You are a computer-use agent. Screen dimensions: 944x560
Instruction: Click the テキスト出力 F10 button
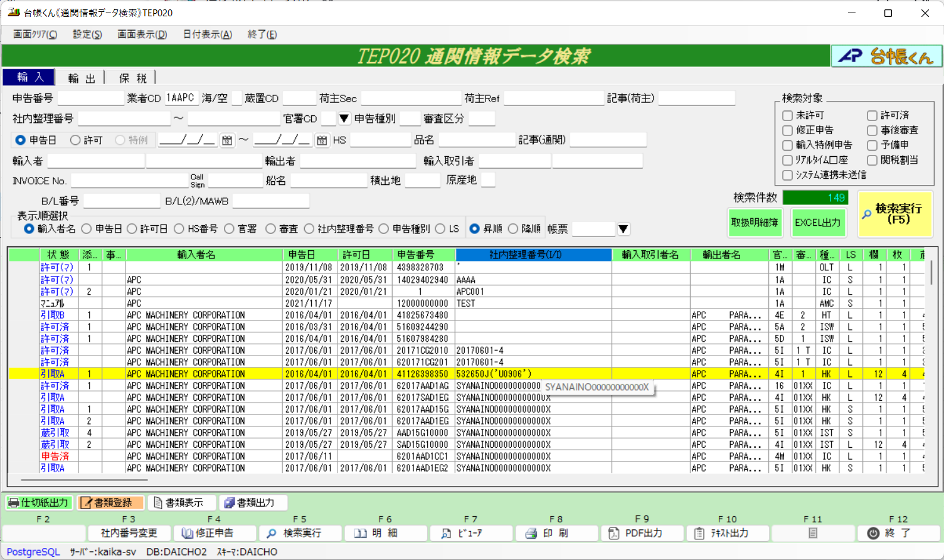click(x=727, y=533)
